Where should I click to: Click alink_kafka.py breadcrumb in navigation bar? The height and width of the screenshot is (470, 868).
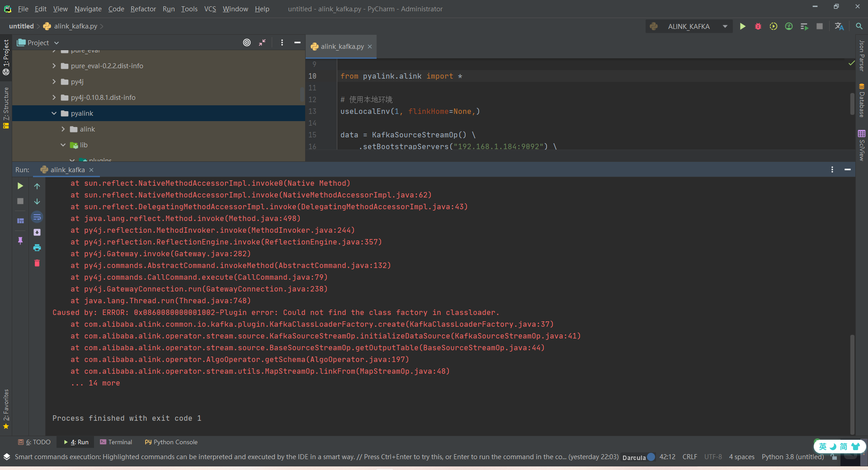coord(71,26)
